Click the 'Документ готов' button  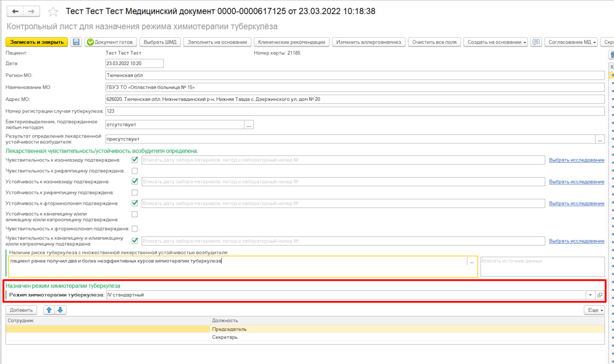[x=110, y=42]
